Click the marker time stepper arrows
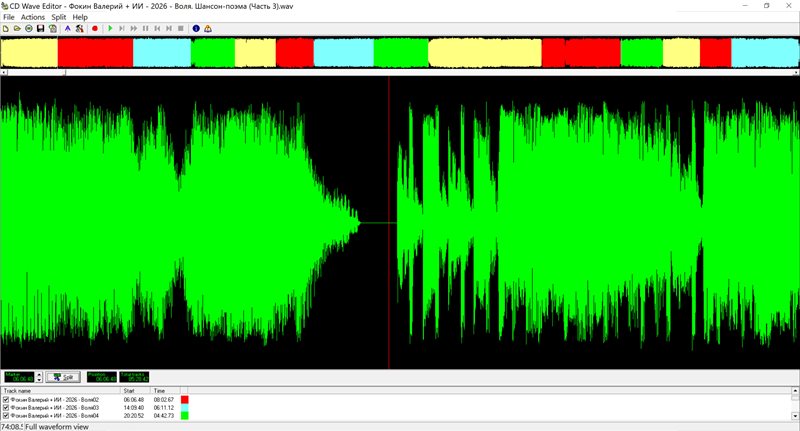The image size is (800, 431). point(39,377)
